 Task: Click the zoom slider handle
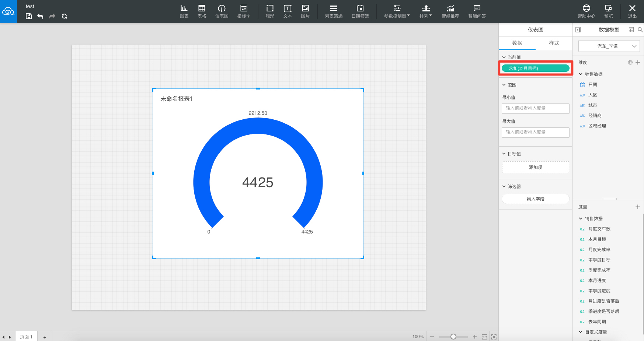point(453,337)
